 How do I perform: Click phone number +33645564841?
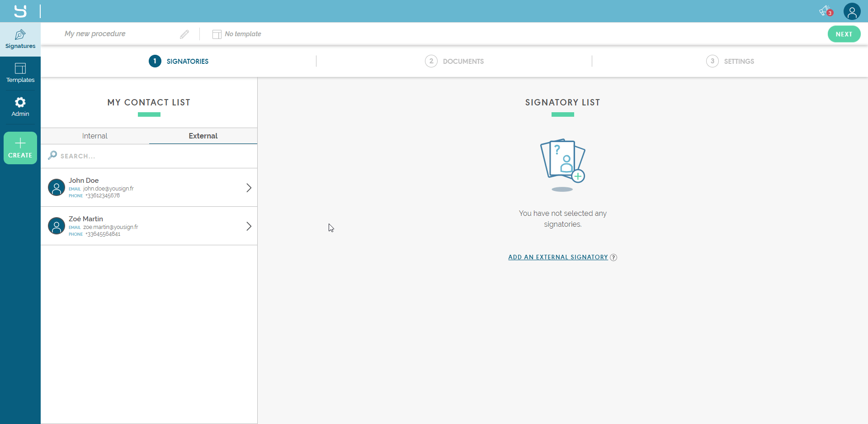click(103, 234)
